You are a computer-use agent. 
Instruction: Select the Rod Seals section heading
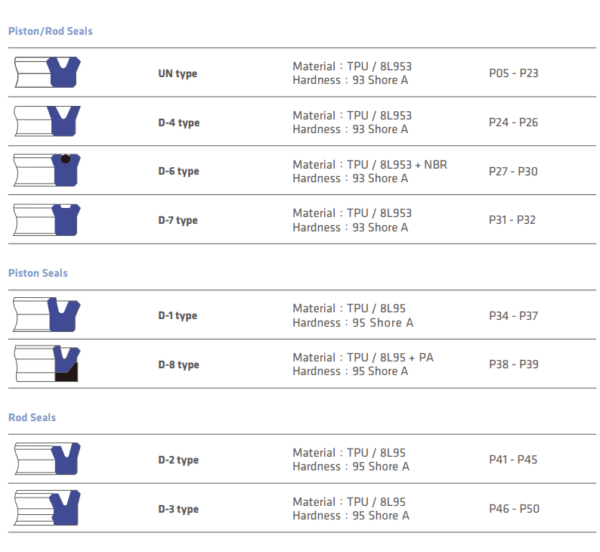click(x=32, y=418)
